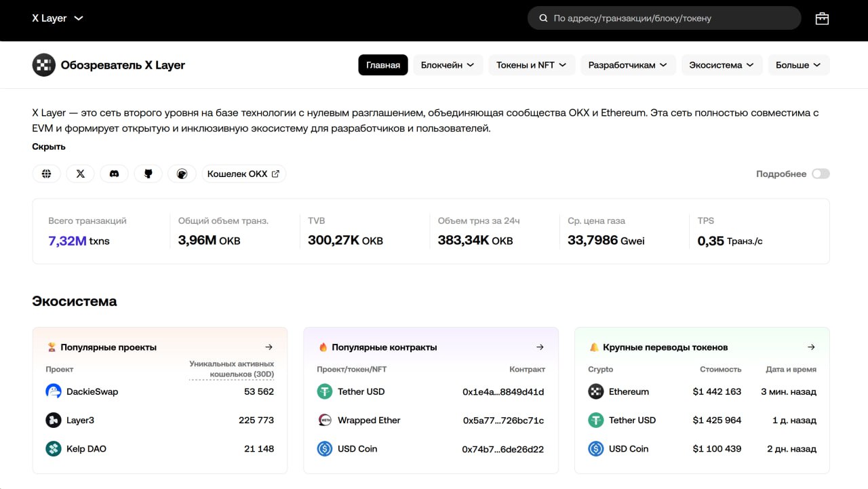Image resolution: width=868 pixels, height=489 pixels.
Task: Click the 3,96M OKB total volume value
Action: pos(209,240)
